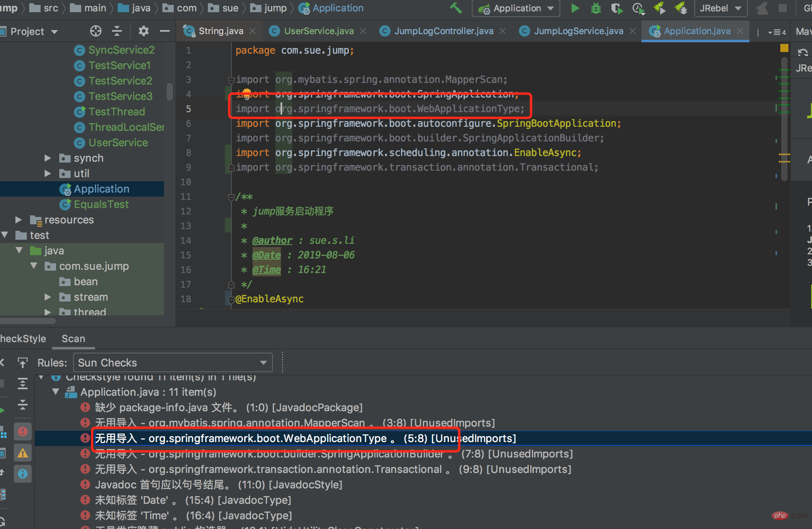Viewport: 812px width, 529px height.
Task: Click the Debug bug icon
Action: coord(596,8)
